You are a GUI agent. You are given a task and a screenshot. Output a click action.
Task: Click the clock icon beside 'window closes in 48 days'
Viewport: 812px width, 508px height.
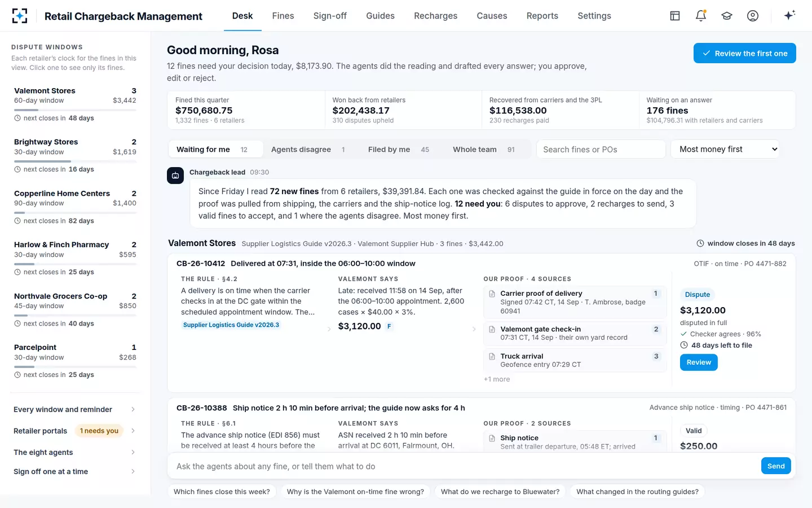click(700, 243)
